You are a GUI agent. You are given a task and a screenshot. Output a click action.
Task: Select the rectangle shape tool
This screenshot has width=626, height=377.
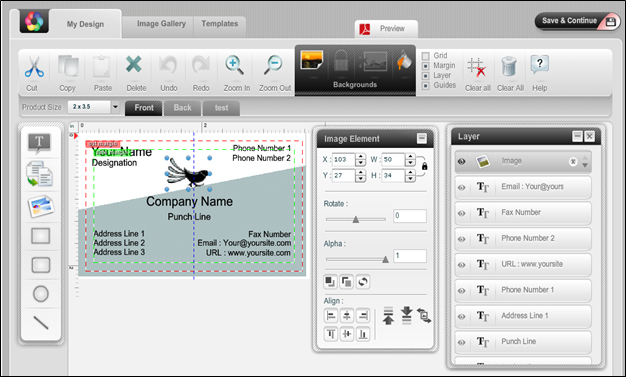41,236
